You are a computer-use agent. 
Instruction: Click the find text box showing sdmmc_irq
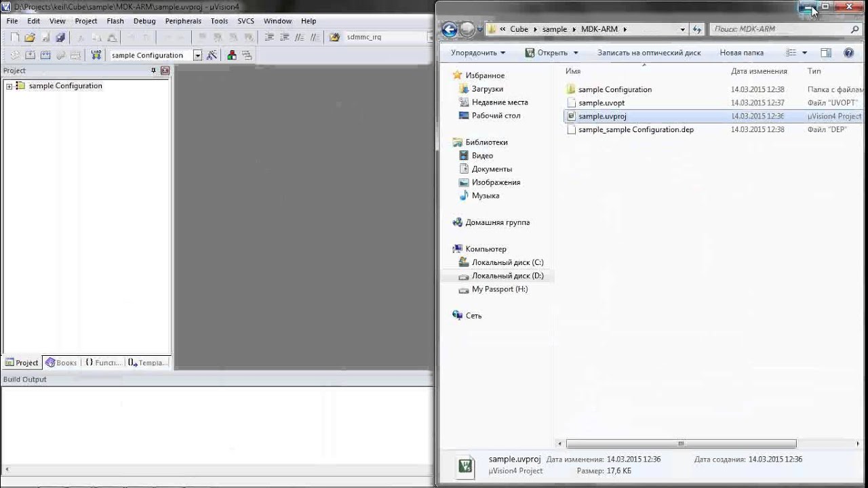pyautogui.click(x=387, y=37)
